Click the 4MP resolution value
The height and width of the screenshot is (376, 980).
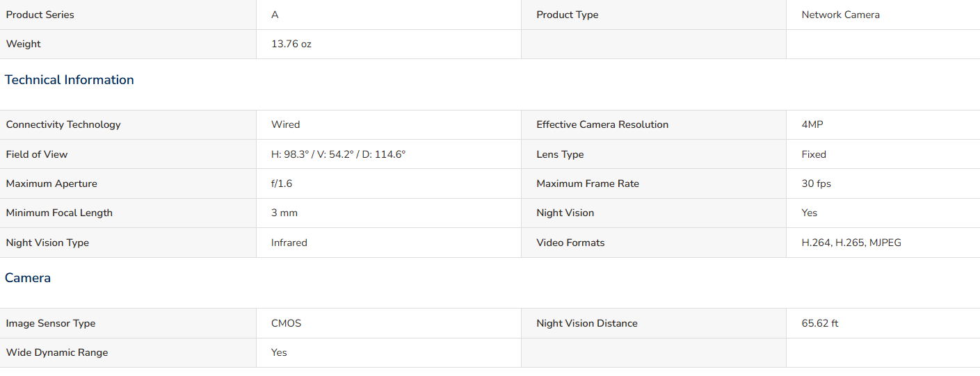[812, 124]
